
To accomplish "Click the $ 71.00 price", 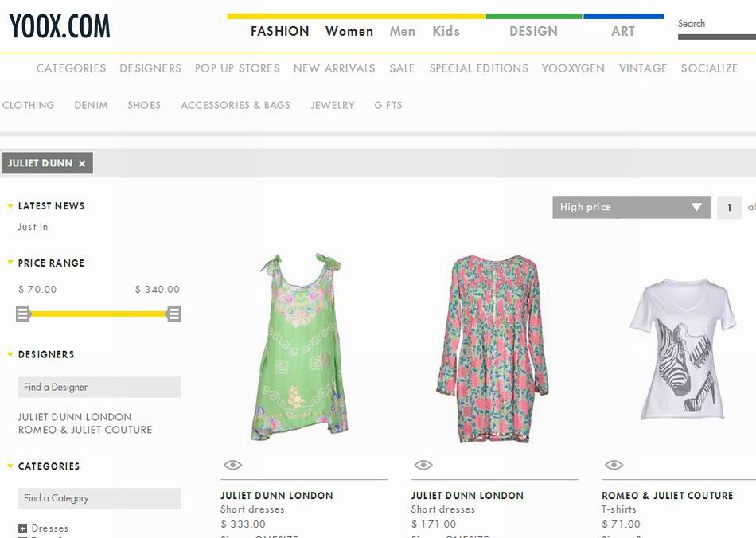I will 621,524.
